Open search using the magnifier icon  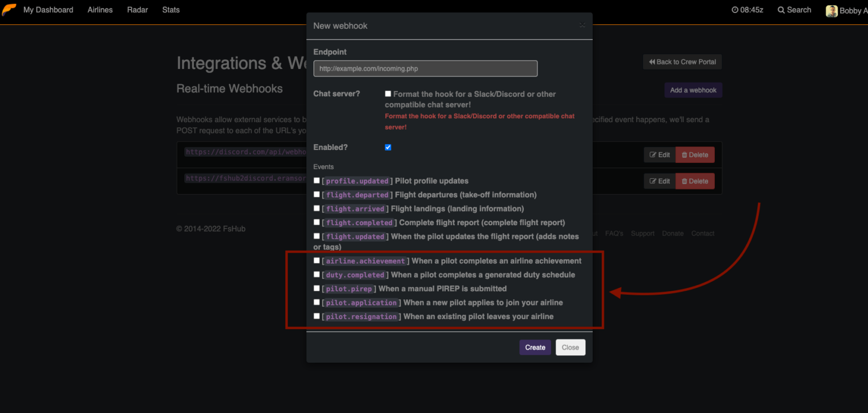(780, 10)
